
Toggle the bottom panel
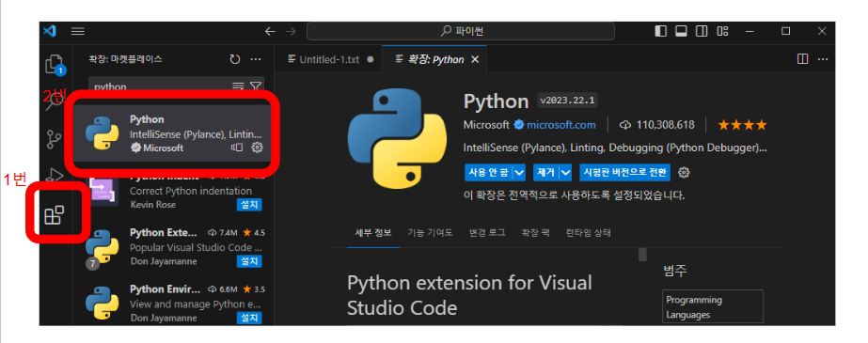(681, 32)
